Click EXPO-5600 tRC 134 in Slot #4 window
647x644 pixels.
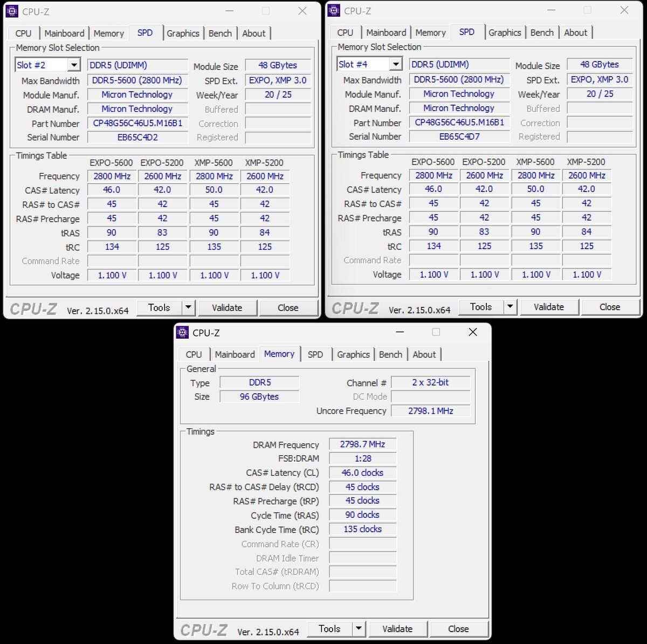tap(433, 246)
